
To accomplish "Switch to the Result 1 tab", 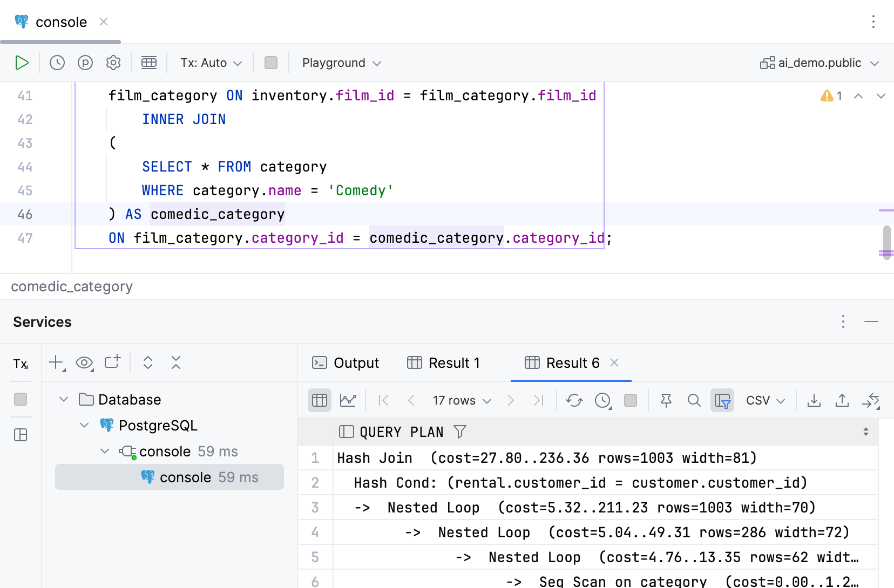I will (x=444, y=363).
